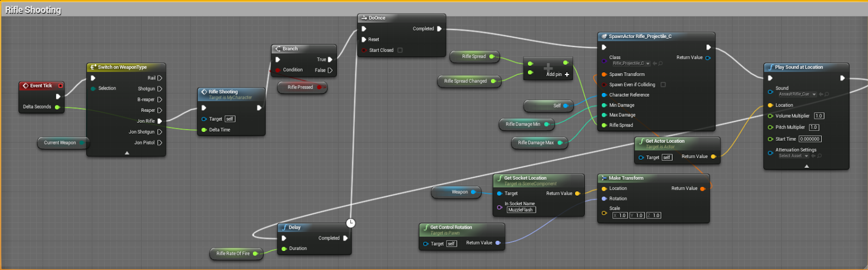Select the Rifle Pressed variable node

click(x=302, y=87)
